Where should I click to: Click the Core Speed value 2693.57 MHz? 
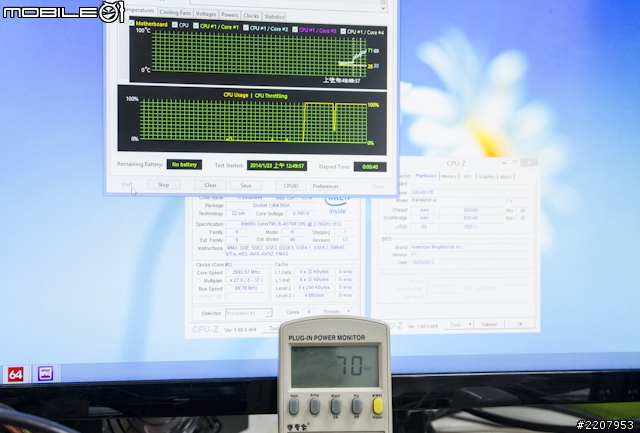pos(246,272)
